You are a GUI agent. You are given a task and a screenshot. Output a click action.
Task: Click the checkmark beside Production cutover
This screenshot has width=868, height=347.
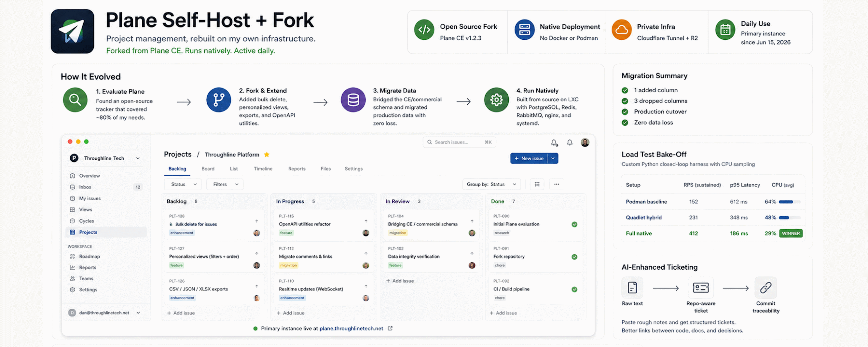tap(625, 112)
